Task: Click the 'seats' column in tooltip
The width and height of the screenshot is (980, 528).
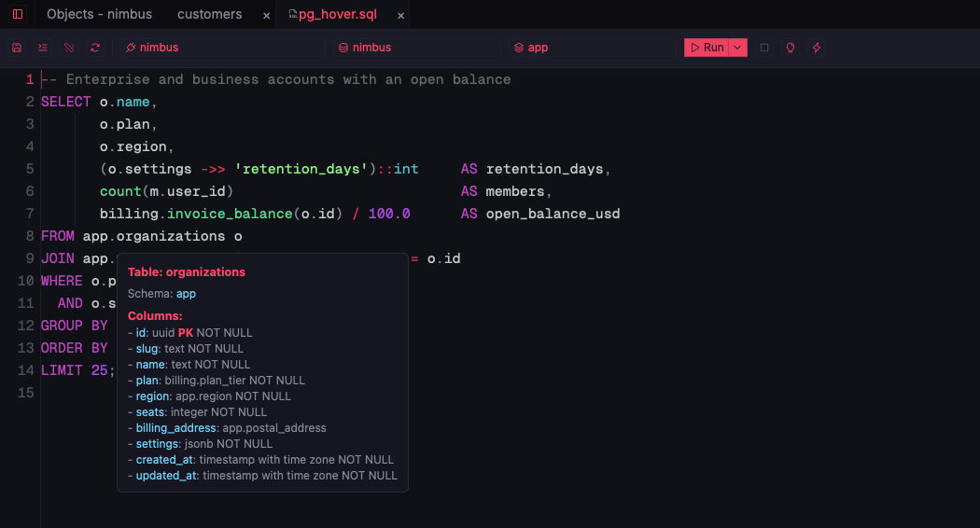Action: pyautogui.click(x=150, y=412)
